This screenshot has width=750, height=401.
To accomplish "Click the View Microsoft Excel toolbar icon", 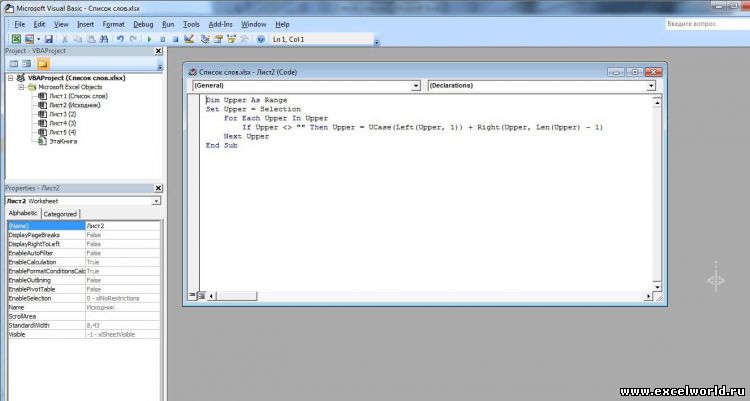I will (16, 39).
